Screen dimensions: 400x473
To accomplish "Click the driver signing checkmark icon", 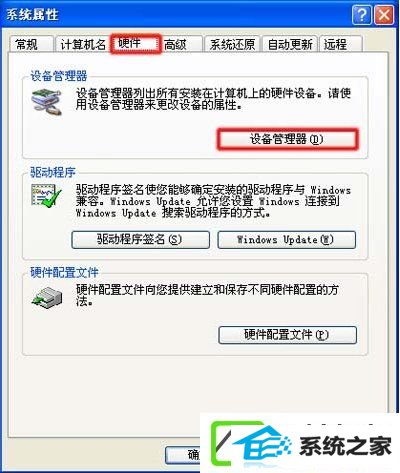I will [x=46, y=196].
